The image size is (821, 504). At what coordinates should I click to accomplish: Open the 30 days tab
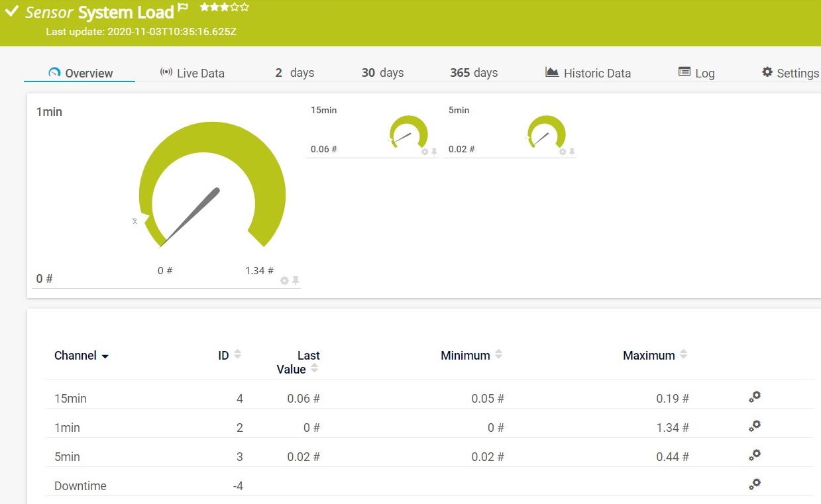(x=382, y=73)
